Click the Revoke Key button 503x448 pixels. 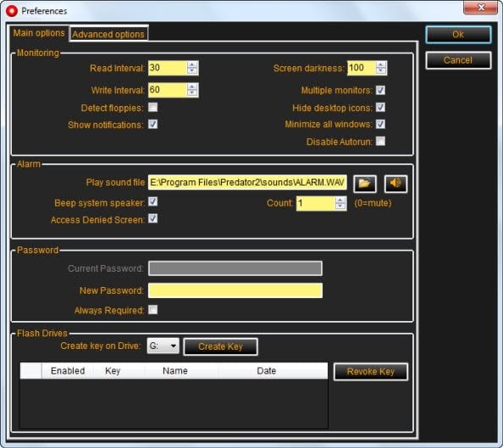coord(371,372)
